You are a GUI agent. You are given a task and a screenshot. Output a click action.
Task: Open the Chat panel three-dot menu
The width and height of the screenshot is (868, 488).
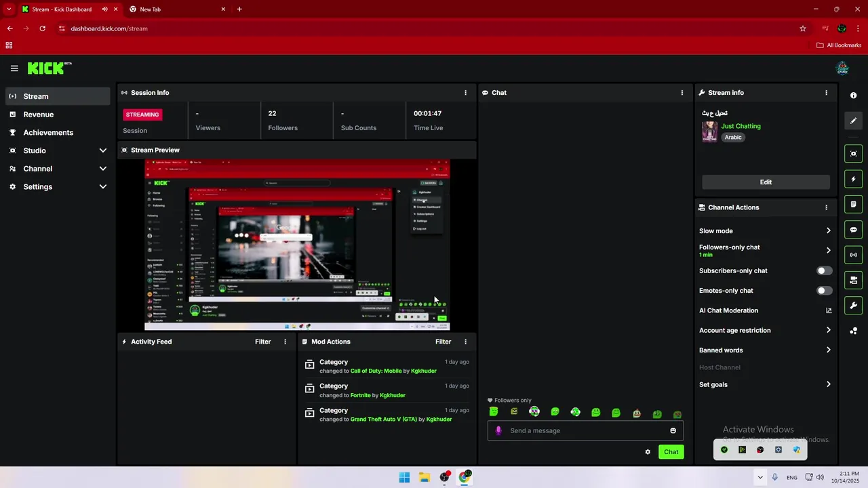tap(682, 93)
